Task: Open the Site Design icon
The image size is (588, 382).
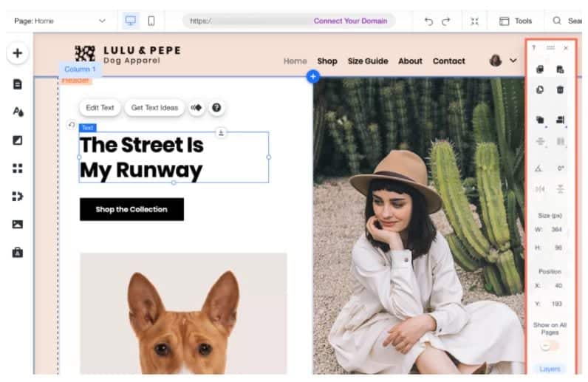Action: click(18, 112)
